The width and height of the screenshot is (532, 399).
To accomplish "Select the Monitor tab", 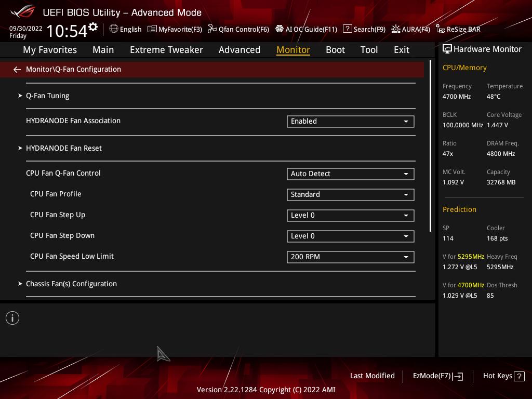I will (293, 50).
